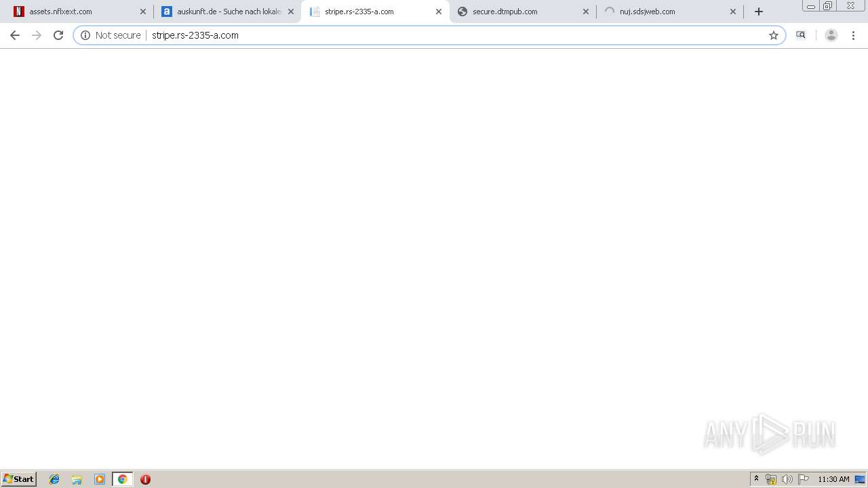
Task: Click the show desktop tray icon
Action: point(861,479)
